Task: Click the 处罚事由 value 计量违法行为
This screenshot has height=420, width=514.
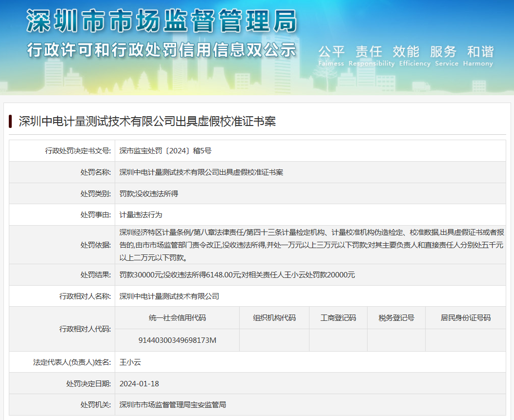Action: pos(141,214)
